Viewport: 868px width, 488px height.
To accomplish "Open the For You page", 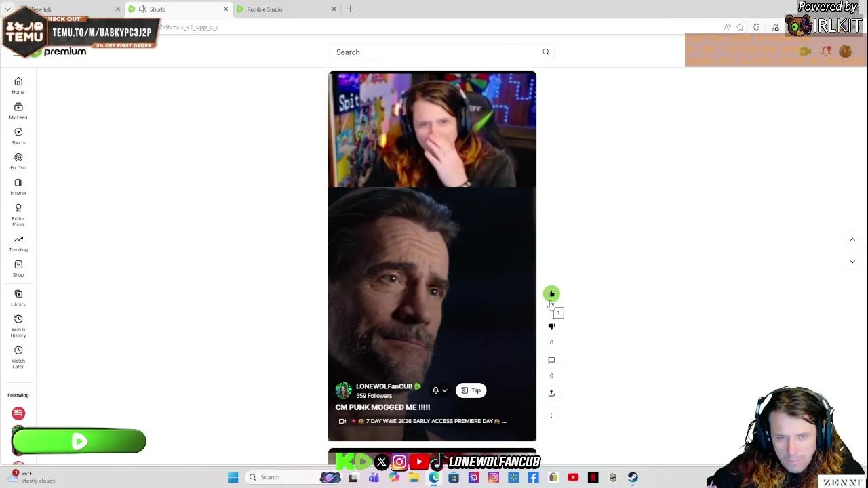I will (18, 161).
